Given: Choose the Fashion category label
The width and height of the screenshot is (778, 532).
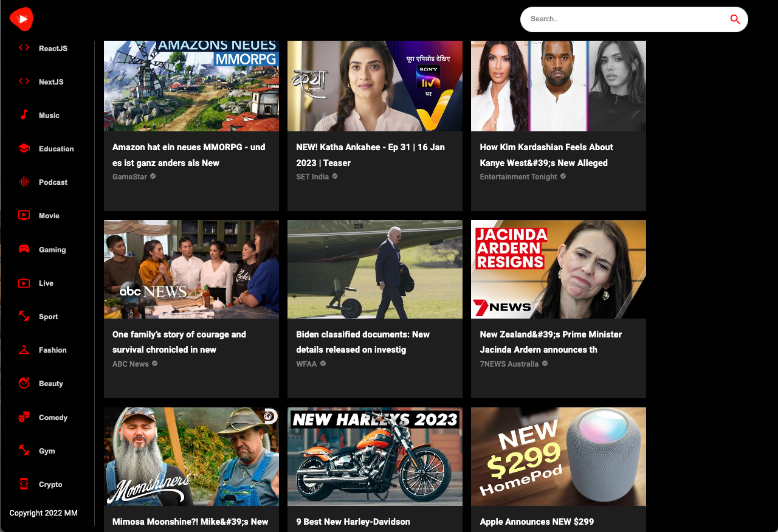Looking at the screenshot, I should click(53, 350).
